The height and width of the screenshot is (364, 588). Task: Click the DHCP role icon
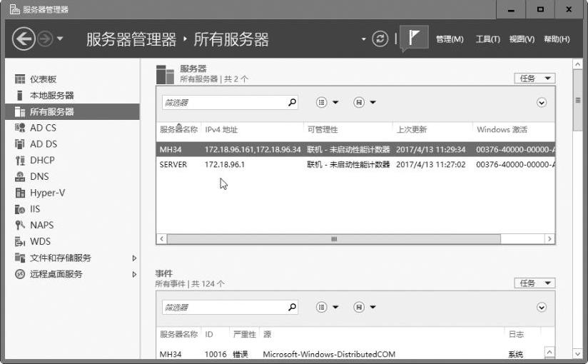[20, 161]
